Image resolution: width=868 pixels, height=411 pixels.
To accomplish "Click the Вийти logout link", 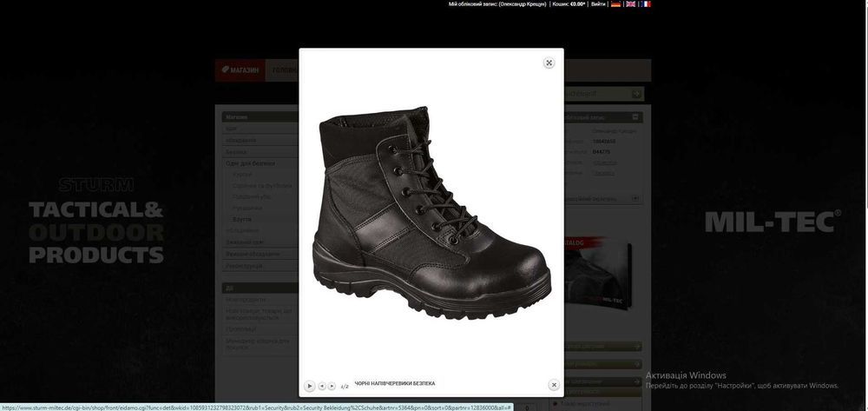I will [x=598, y=3].
